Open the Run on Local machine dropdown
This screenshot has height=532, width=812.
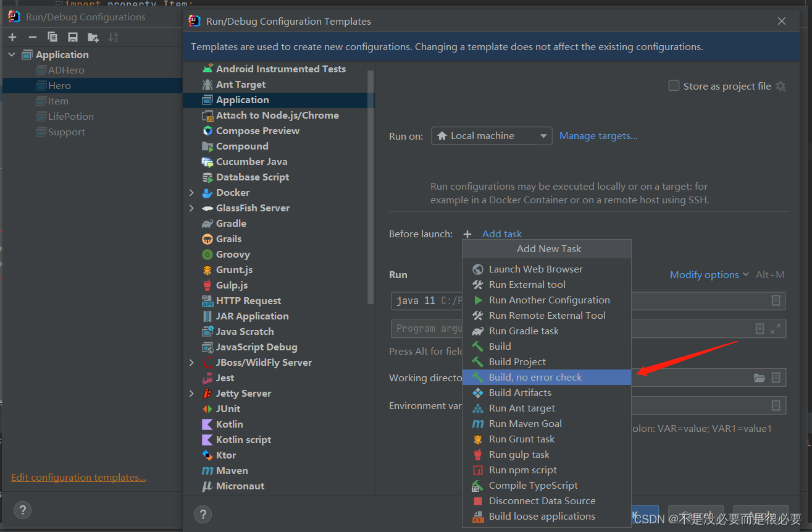(492, 136)
